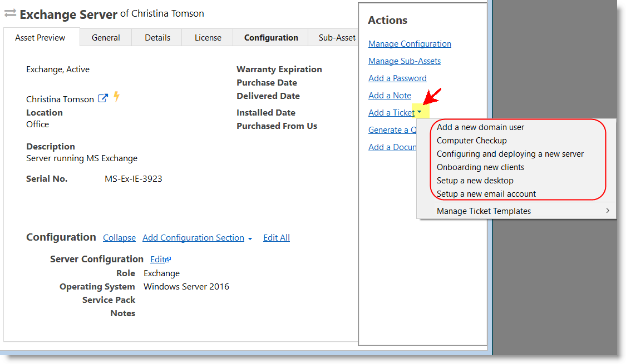Click Edit next to Server Configuration
The width and height of the screenshot is (626, 364).
coord(160,260)
